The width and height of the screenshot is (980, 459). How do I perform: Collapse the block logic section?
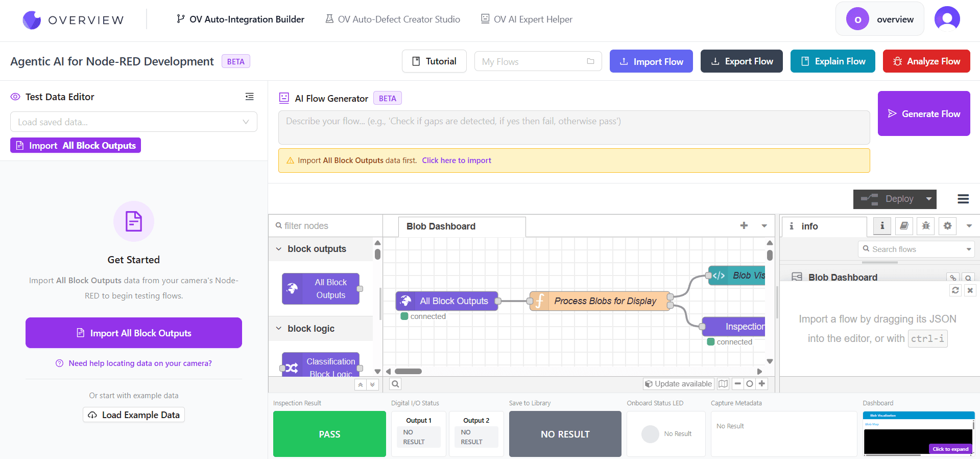click(x=278, y=329)
